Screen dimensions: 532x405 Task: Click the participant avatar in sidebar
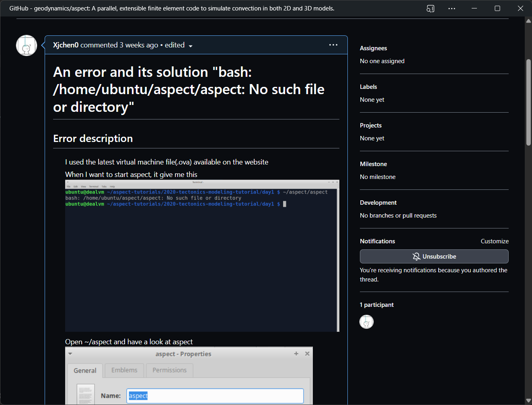pyautogui.click(x=366, y=322)
